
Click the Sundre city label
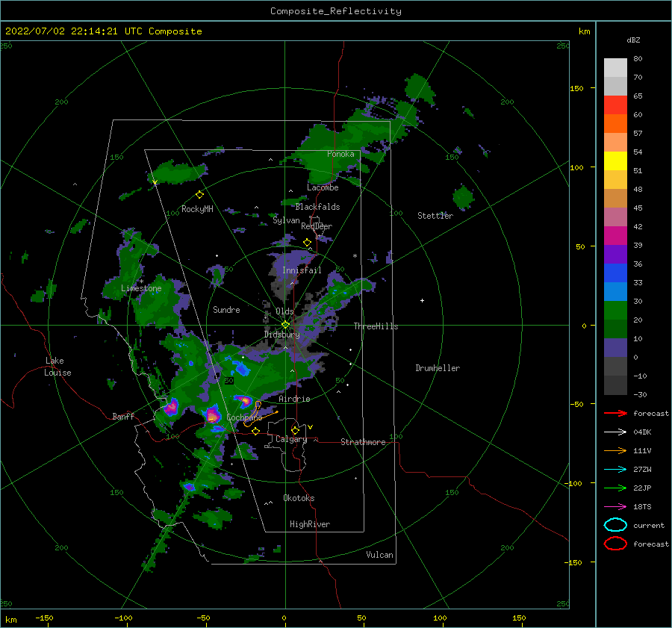[226, 309]
